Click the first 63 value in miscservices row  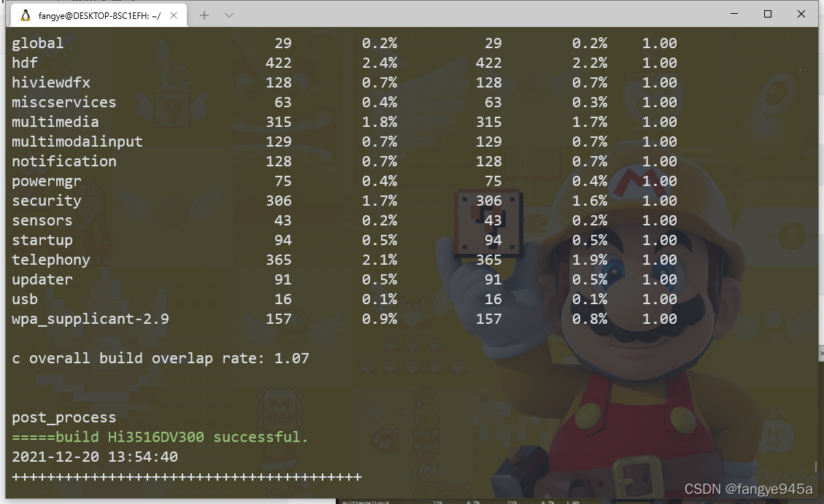[x=282, y=102]
